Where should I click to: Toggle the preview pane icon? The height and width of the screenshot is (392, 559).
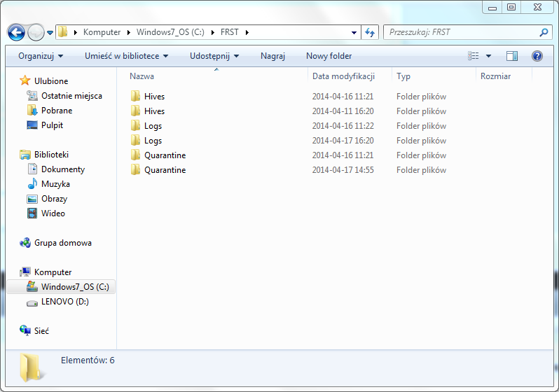pos(512,55)
